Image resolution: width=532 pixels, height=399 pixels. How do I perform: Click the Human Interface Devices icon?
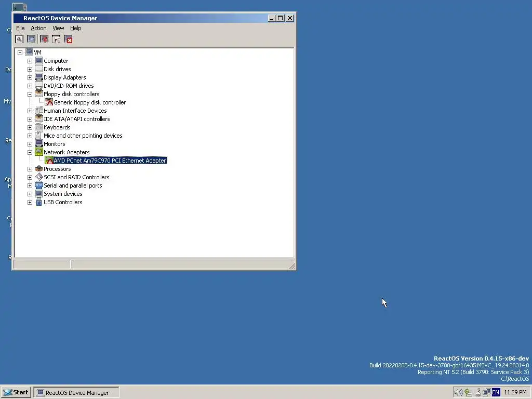point(39,111)
